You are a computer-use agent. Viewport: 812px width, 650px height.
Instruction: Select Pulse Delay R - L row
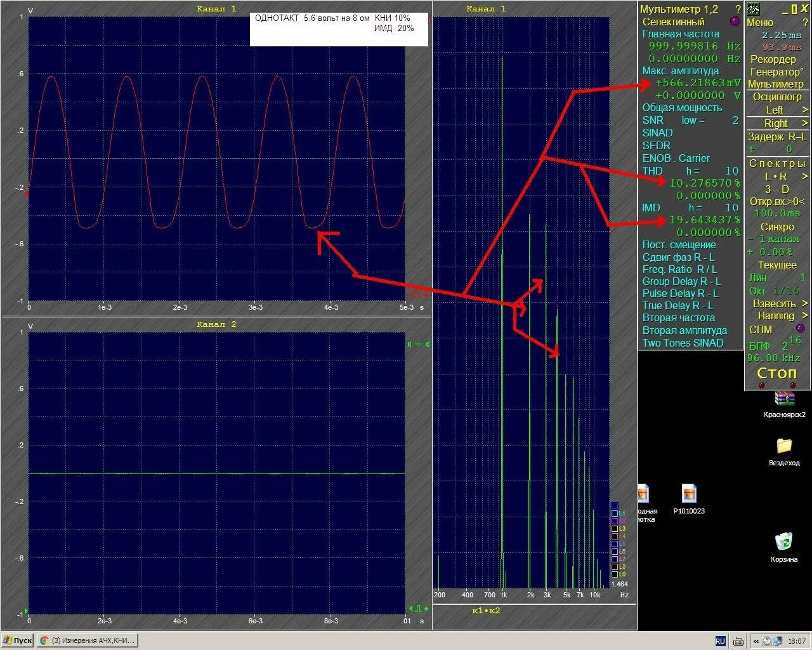680,293
